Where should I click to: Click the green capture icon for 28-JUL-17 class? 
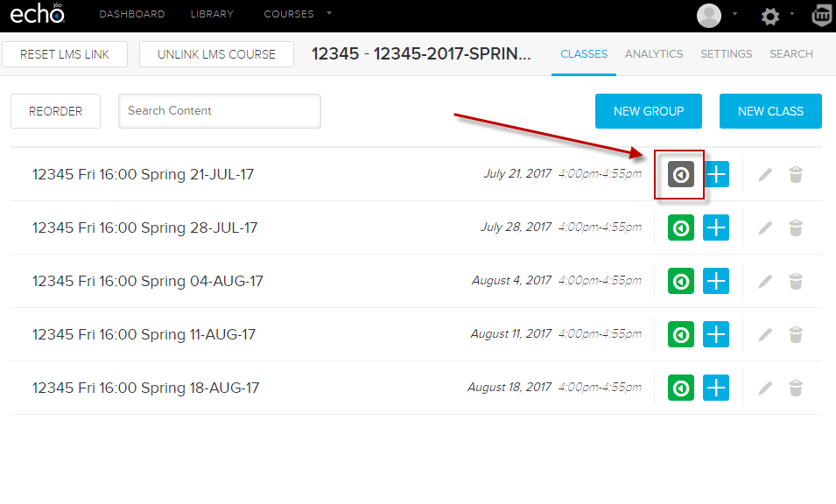(681, 228)
